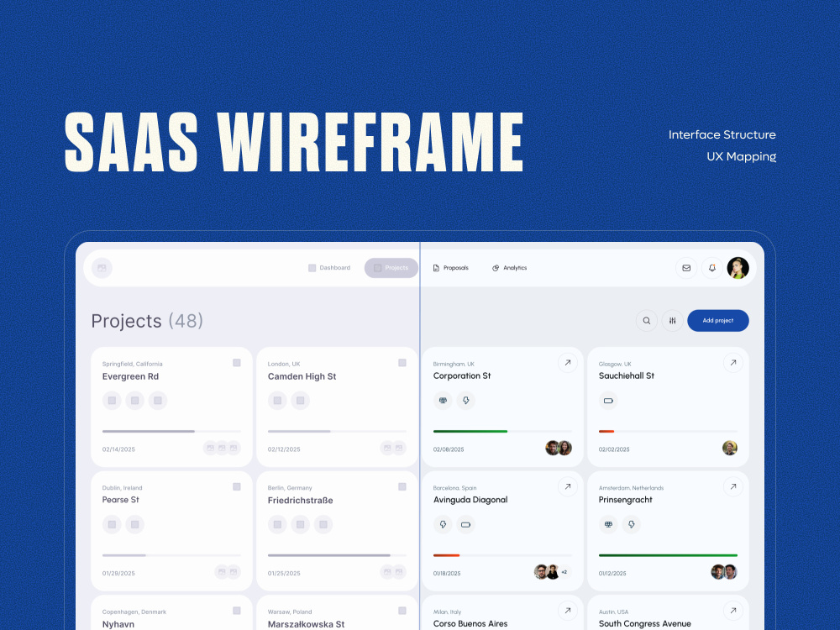Click energy bolt icon on Corporation St
Image resolution: width=840 pixels, height=630 pixels.
pyautogui.click(x=466, y=401)
